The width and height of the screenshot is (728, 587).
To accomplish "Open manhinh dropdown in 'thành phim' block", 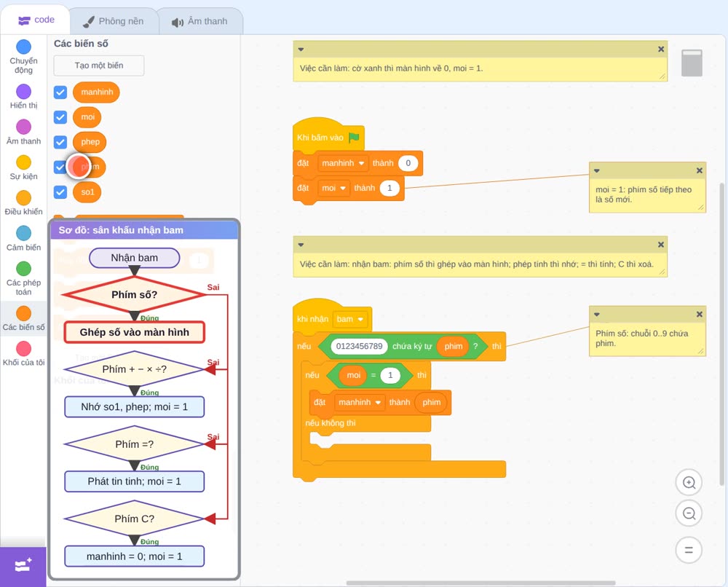I will click(360, 402).
